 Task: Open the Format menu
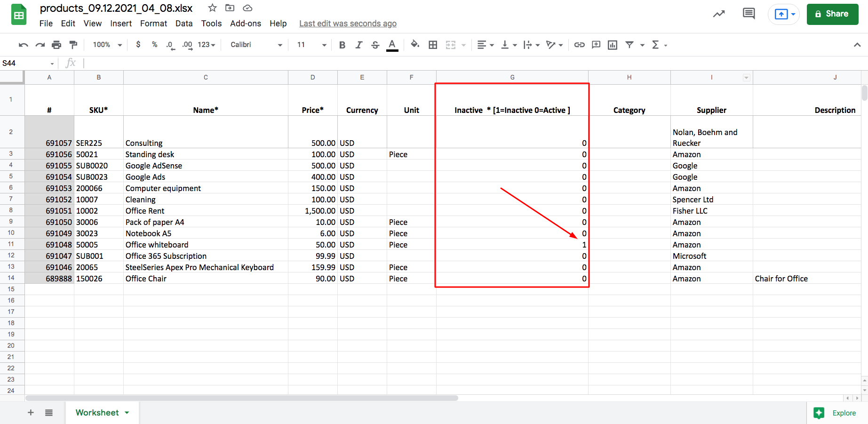(x=153, y=24)
